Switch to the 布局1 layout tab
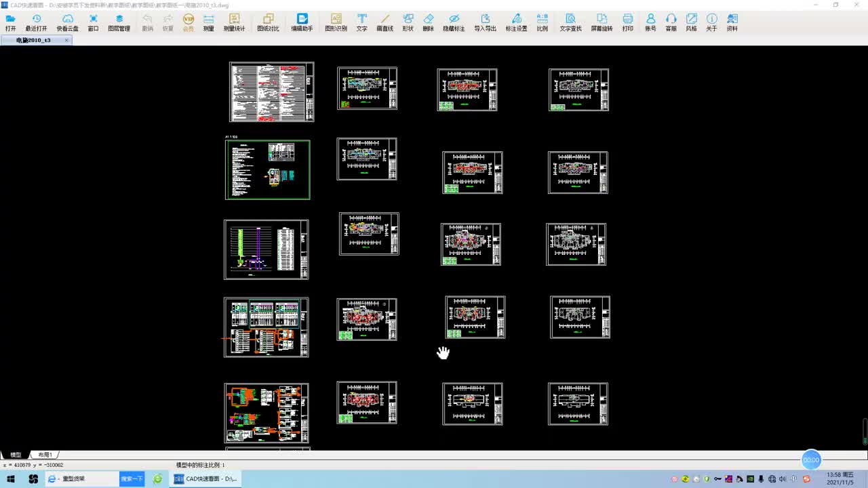868x488 pixels. coord(45,455)
